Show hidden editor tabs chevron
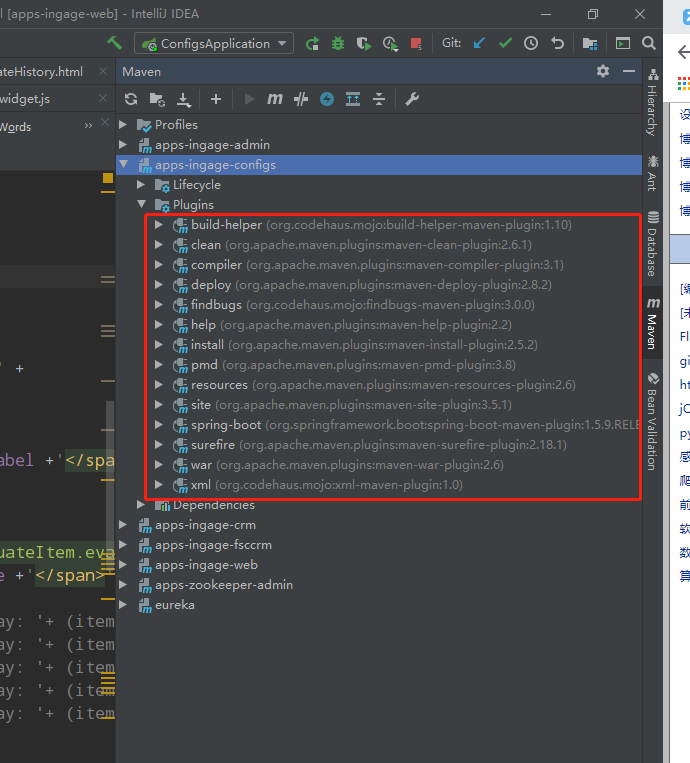This screenshot has height=763, width=690. click(88, 126)
